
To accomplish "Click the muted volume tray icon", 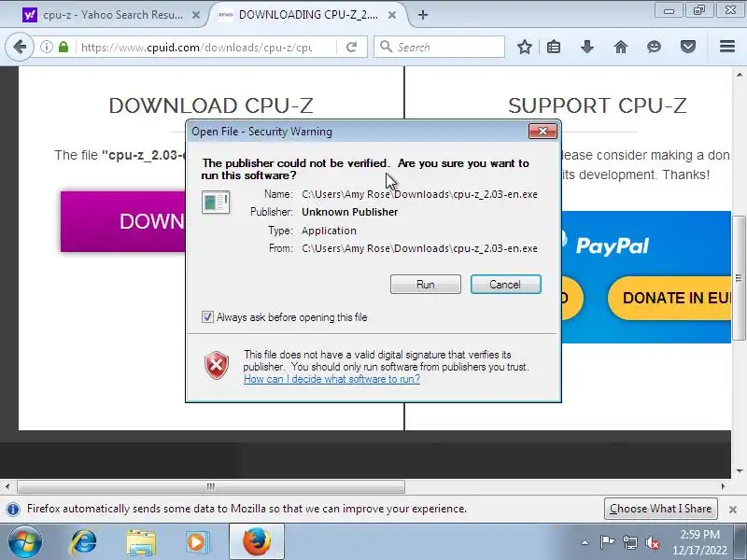I will click(x=653, y=542).
